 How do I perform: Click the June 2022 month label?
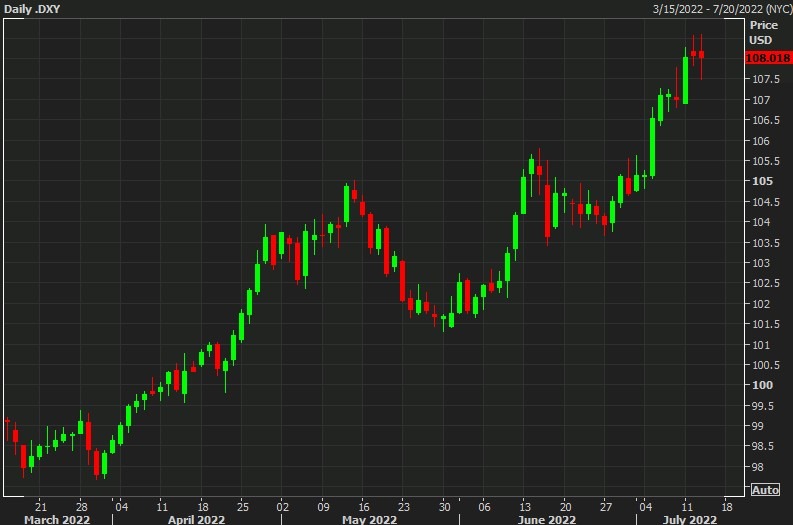[547, 519]
